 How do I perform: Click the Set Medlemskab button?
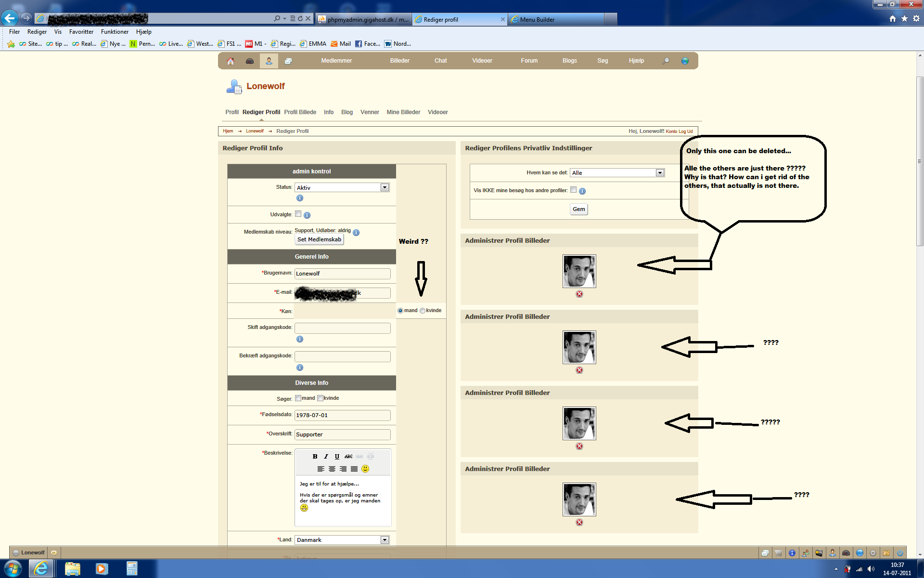tap(319, 239)
